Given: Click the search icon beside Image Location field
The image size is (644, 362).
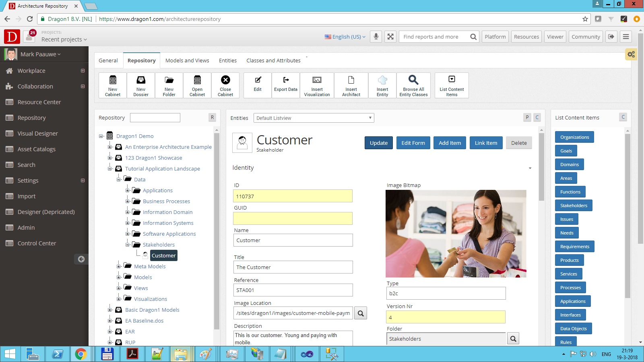Looking at the screenshot, I should pos(361,313).
